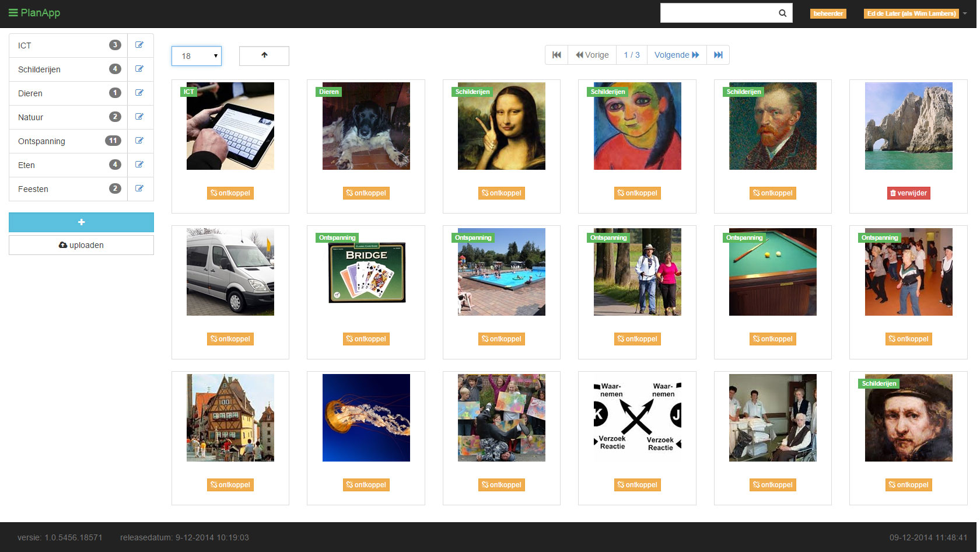Screen dimensions: 980x552
Task: Click the up arrow sort button
Action: [264, 55]
